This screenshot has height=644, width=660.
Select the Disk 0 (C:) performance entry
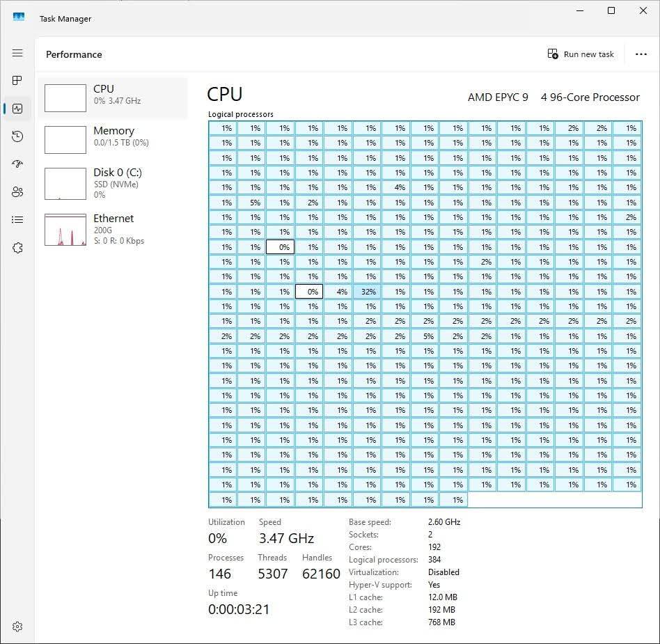(x=113, y=184)
